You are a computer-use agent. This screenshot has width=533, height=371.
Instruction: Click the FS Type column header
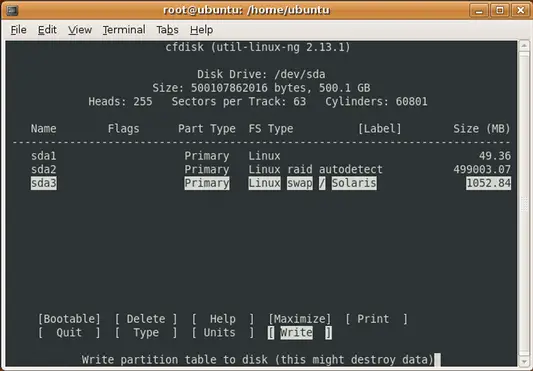[x=271, y=129]
